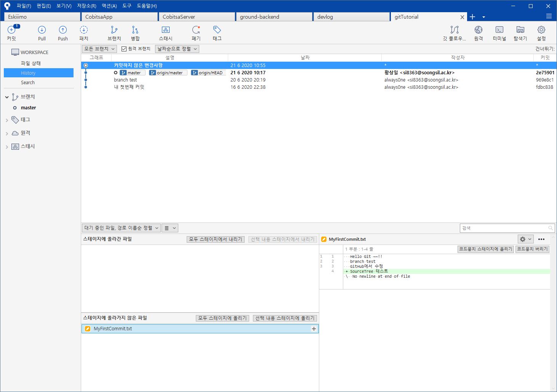This screenshot has height=392, width=557.
Task: Toggle the 원격 브랜치 checkbox
Action: pyautogui.click(x=124, y=49)
